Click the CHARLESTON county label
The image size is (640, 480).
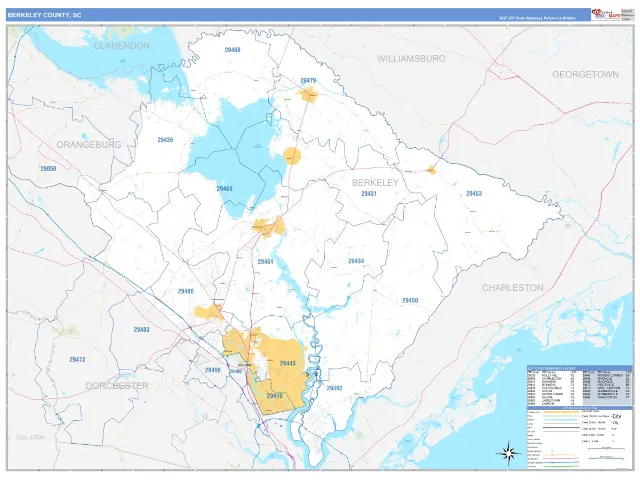click(513, 288)
